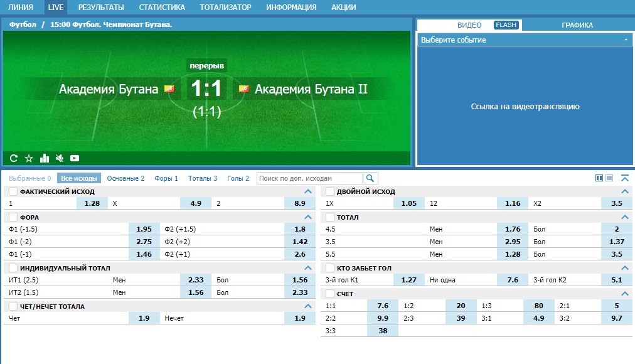Viewport: 635px width, 364px height.
Task: Collapse the ФАКТИЧЕСКИЙ ИСХОД section
Action: point(308,191)
